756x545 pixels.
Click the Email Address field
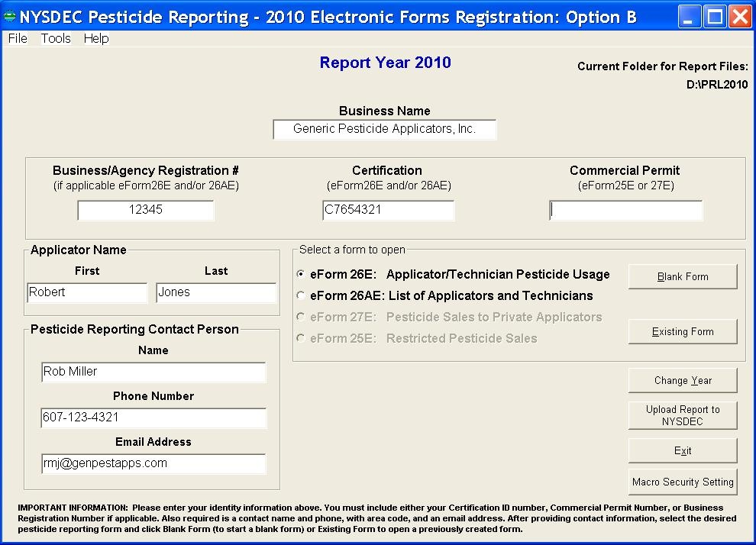pyautogui.click(x=153, y=463)
